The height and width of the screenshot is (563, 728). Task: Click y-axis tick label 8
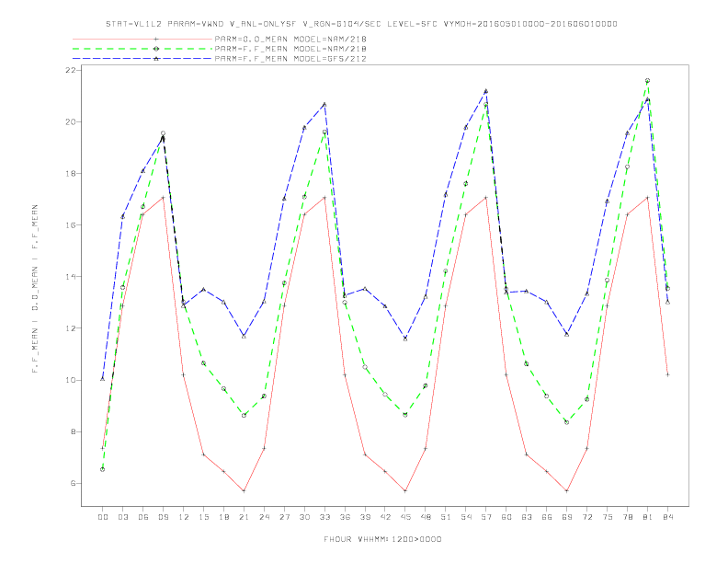pos(74,431)
